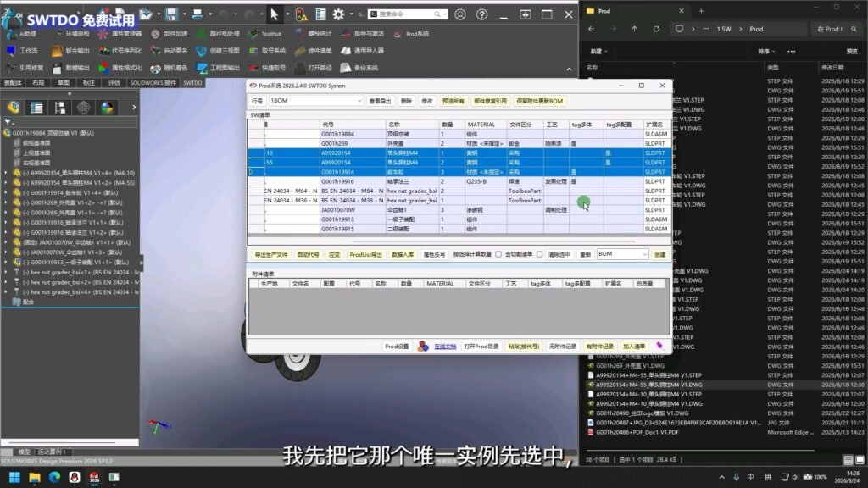The image size is (868, 488).
Task: Expand more FeatureManager tabs with the arrow
Action: [x=134, y=108]
